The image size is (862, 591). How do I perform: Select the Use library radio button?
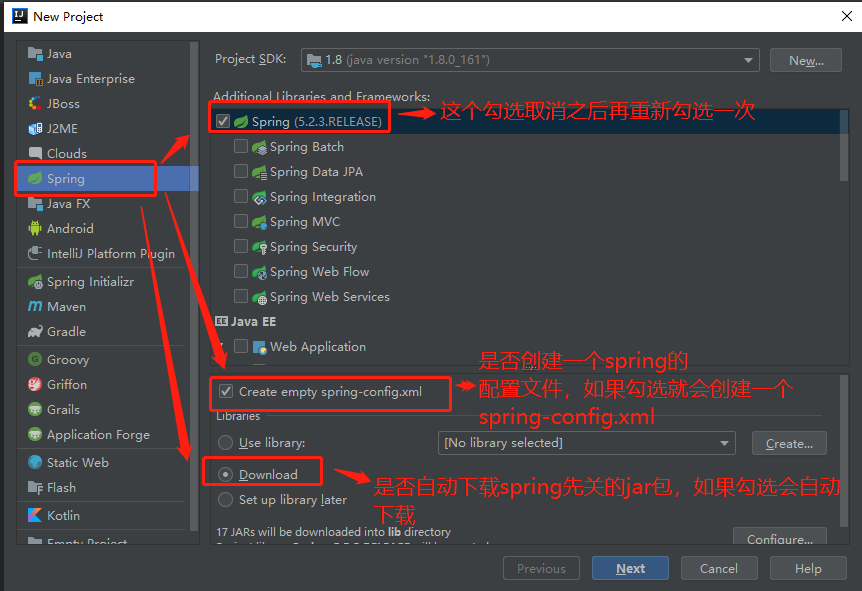click(225, 443)
